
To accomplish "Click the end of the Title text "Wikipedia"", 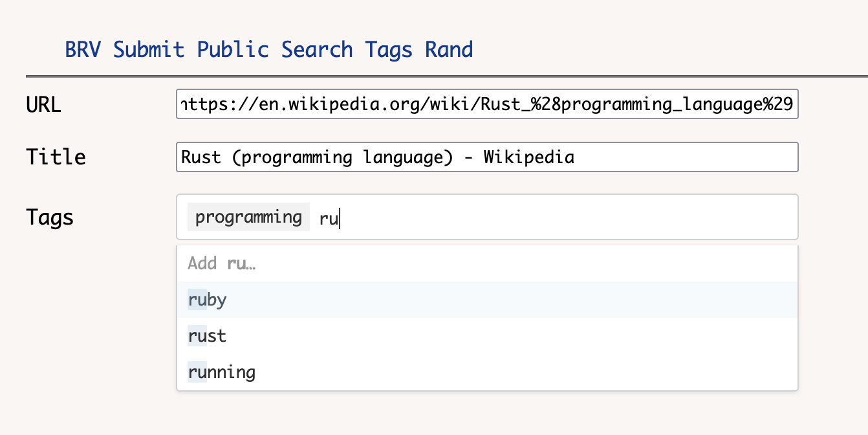I will (x=573, y=157).
